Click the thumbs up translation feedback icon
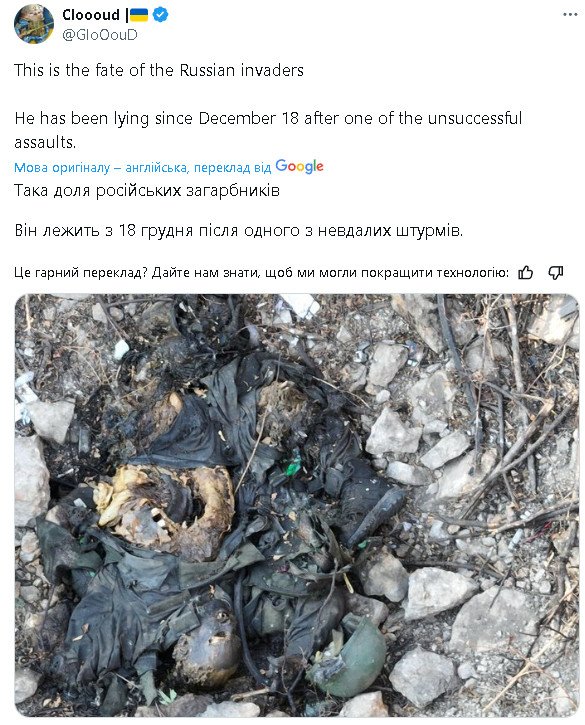The width and height of the screenshot is (585, 725). (x=525, y=273)
